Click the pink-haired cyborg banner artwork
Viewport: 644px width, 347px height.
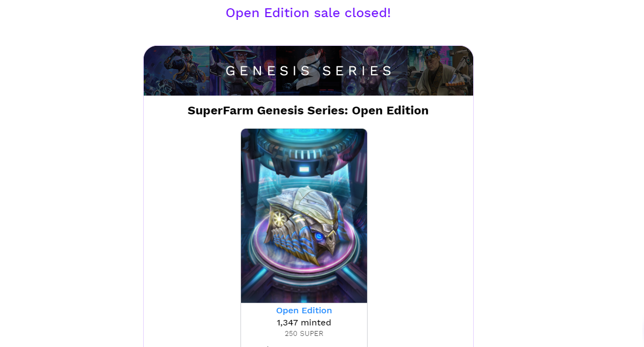[374, 71]
